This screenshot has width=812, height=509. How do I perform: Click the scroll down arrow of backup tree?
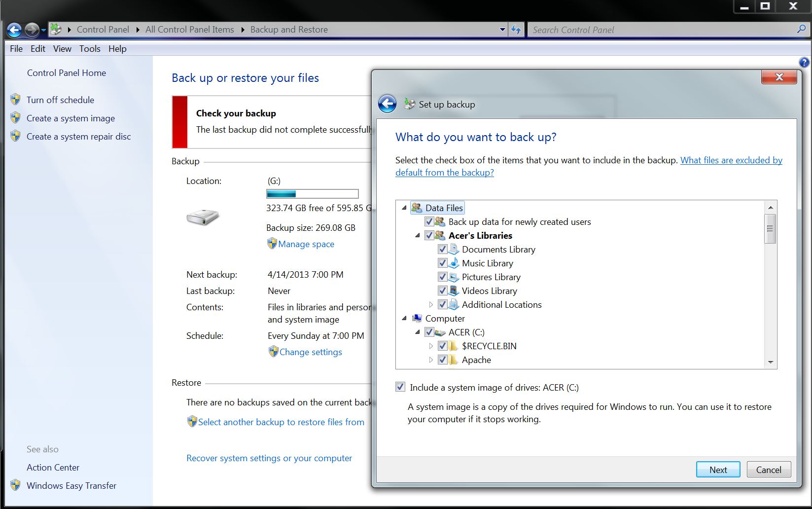[770, 363]
